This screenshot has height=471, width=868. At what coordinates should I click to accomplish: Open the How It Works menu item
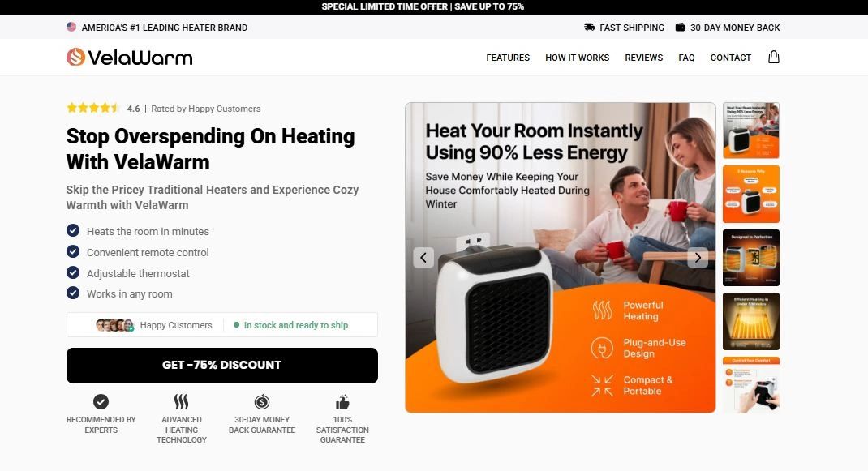(x=577, y=58)
